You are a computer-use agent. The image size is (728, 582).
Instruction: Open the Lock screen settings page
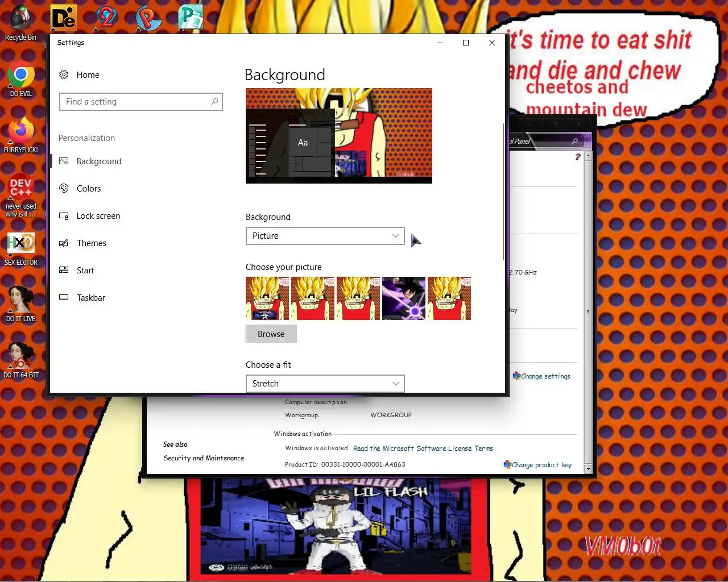pyautogui.click(x=98, y=216)
